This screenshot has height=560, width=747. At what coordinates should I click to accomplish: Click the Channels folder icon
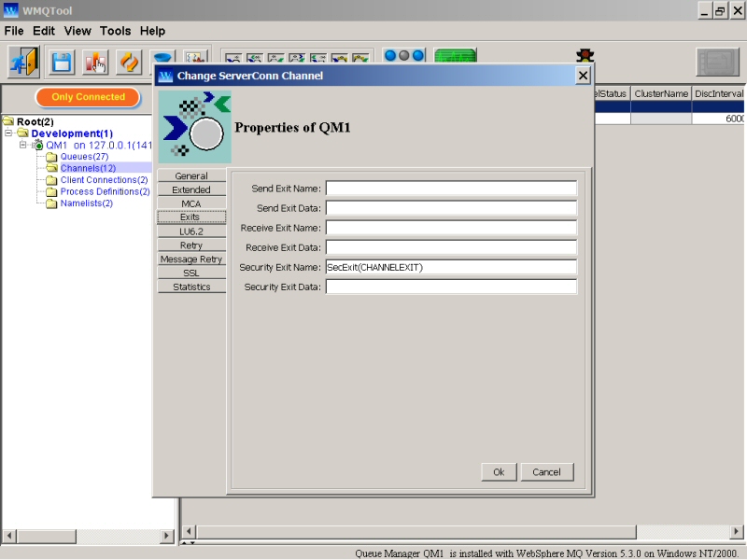click(x=51, y=168)
